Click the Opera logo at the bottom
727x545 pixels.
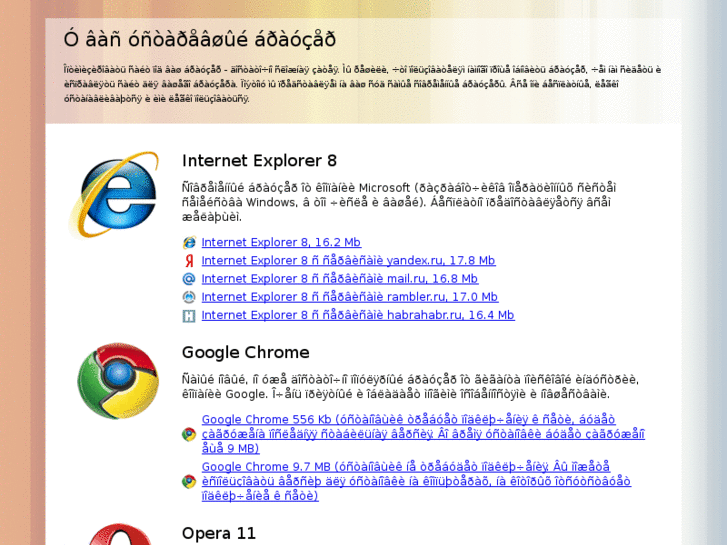(x=120, y=534)
